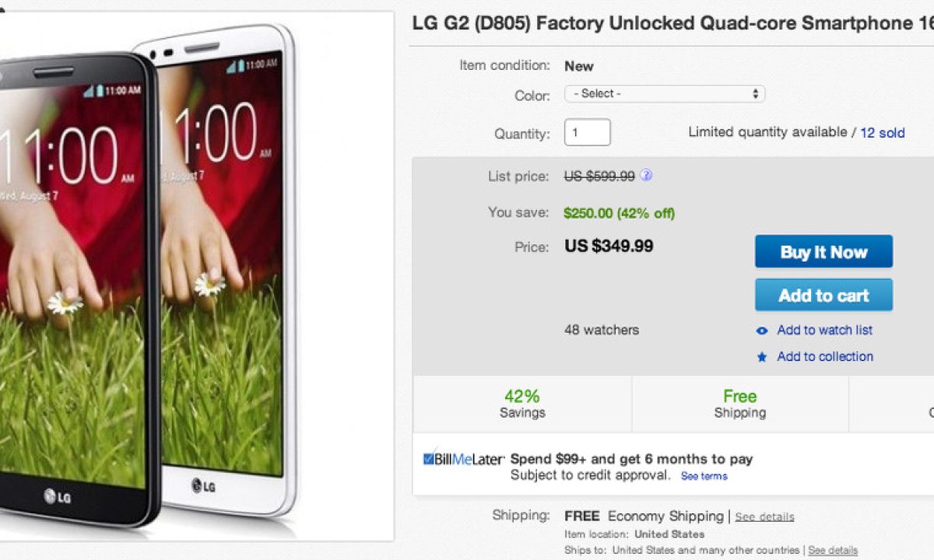This screenshot has width=934, height=560.
Task: Open the Color select dropdown
Action: 665,94
